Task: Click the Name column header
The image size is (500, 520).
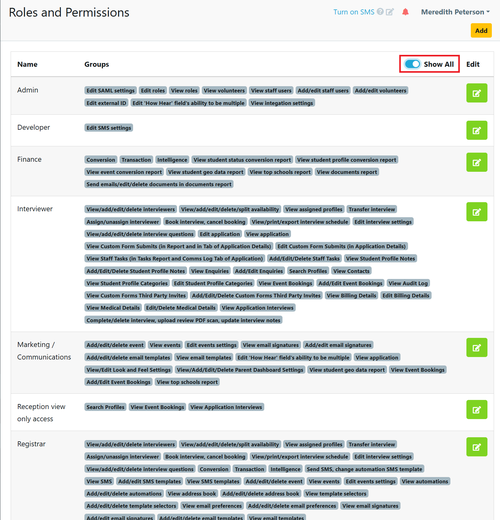Action: [27, 64]
